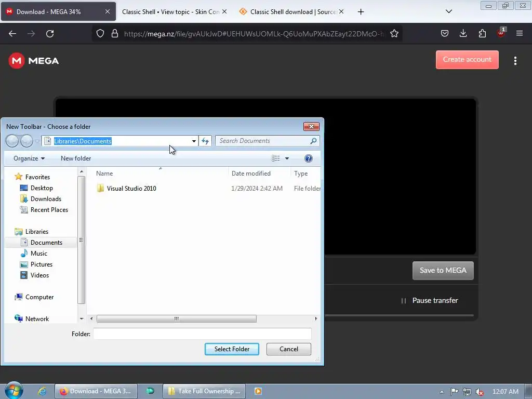532x399 pixels.
Task: Click New folder in dialog toolbar
Action: coord(76,158)
